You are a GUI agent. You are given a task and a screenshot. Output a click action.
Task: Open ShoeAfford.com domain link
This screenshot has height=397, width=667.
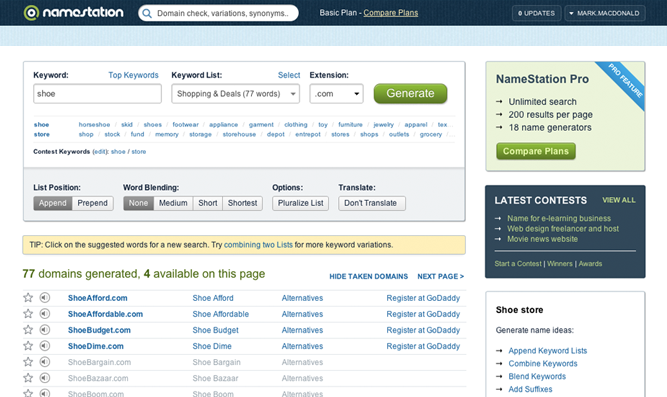pos(97,298)
